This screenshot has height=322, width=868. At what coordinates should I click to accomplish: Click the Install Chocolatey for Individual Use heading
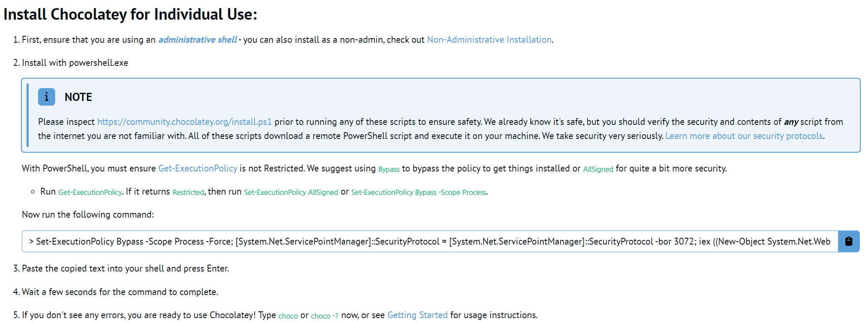point(130,15)
